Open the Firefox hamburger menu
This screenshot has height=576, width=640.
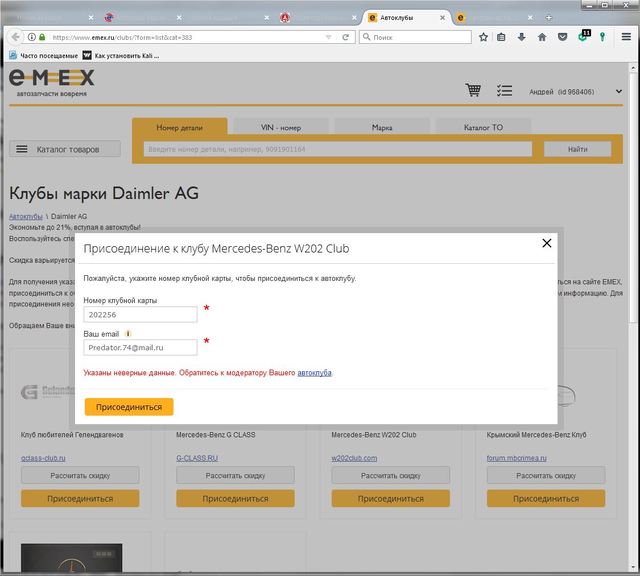[x=626, y=37]
